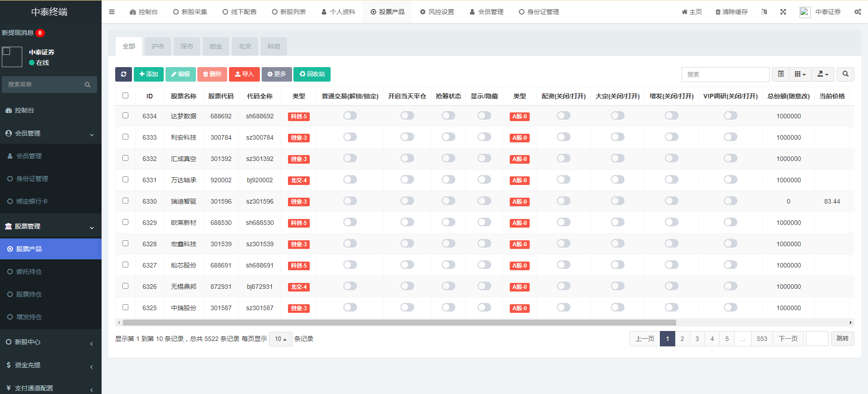Toggle 显示/隐藏 switch for 瑞迪智驱 row
Viewport: 868px width, 394px height.
[x=484, y=201]
